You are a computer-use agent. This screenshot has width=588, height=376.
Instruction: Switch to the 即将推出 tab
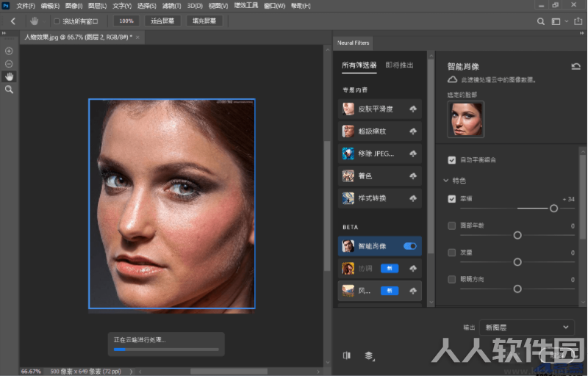point(399,65)
